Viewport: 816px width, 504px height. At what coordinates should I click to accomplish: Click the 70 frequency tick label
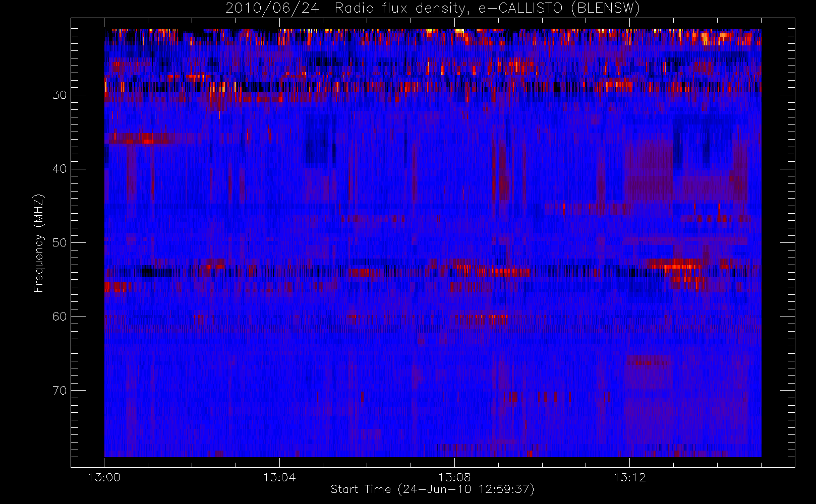60,391
